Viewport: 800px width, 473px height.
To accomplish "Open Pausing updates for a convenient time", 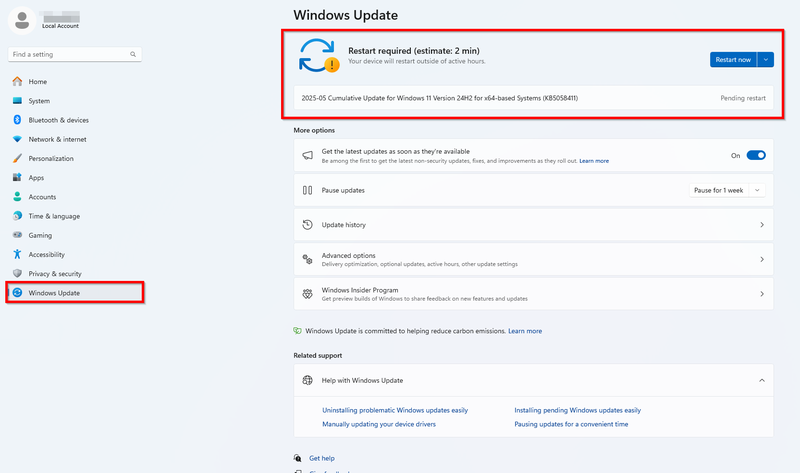I will coord(571,424).
